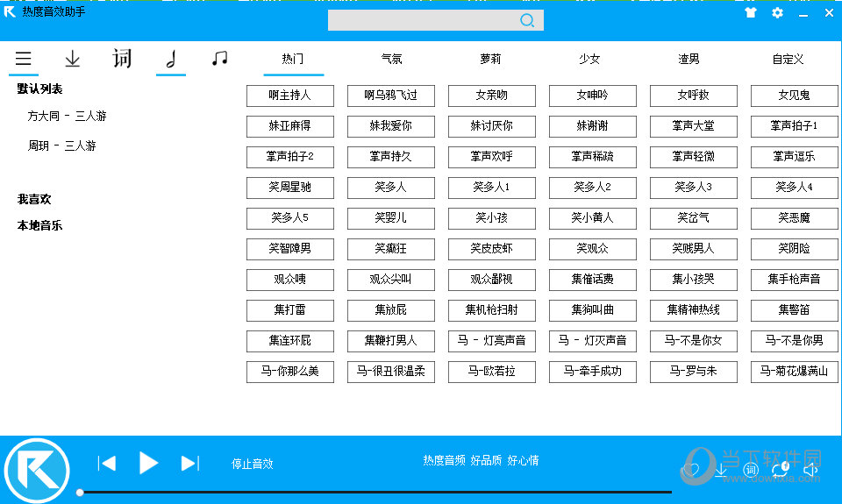
Task: Click the volume speaker icon
Action: tap(810, 470)
